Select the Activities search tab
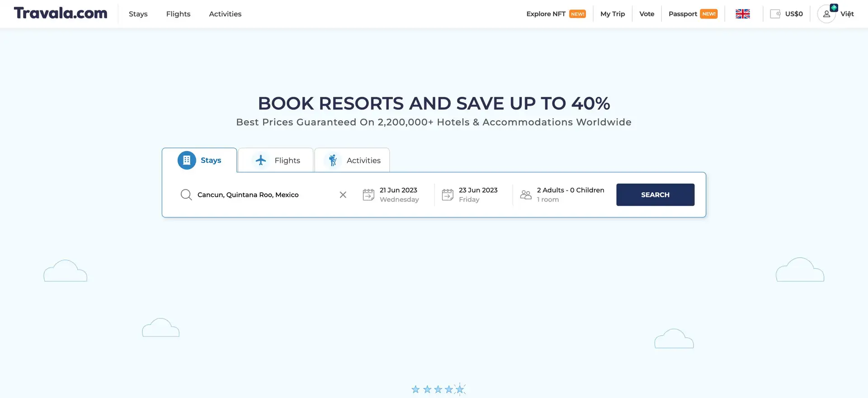The width and height of the screenshot is (868, 398). tap(352, 161)
